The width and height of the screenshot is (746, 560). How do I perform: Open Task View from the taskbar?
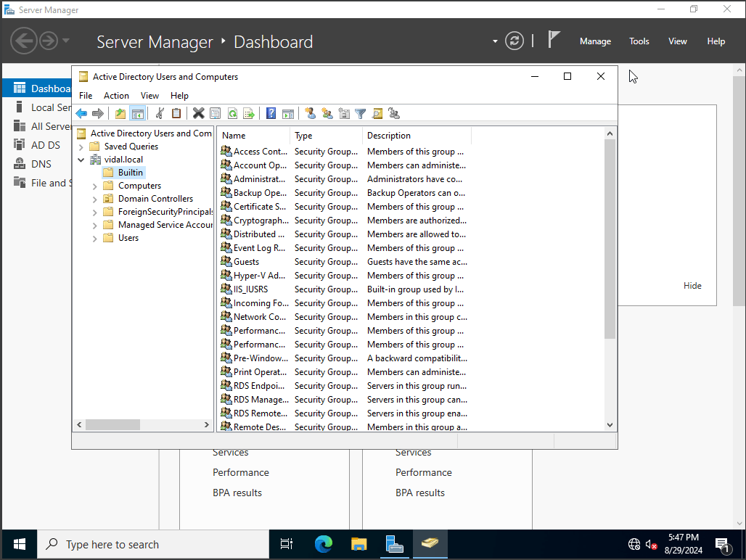tap(287, 544)
